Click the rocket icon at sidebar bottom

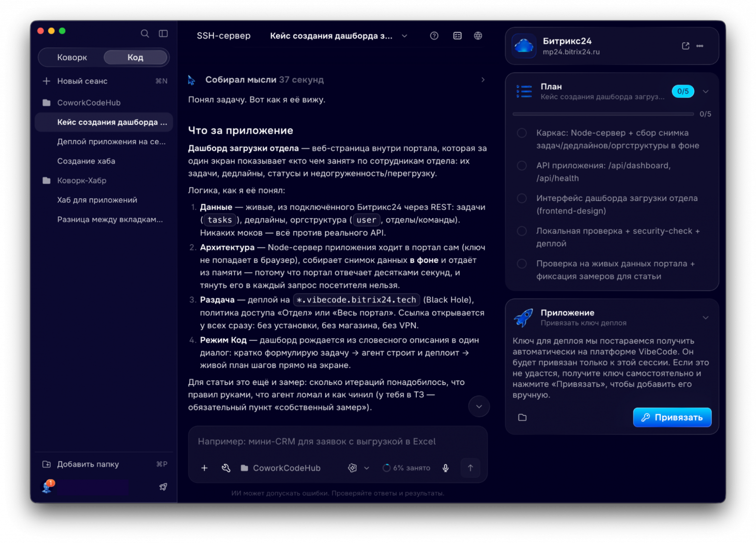[x=163, y=487]
